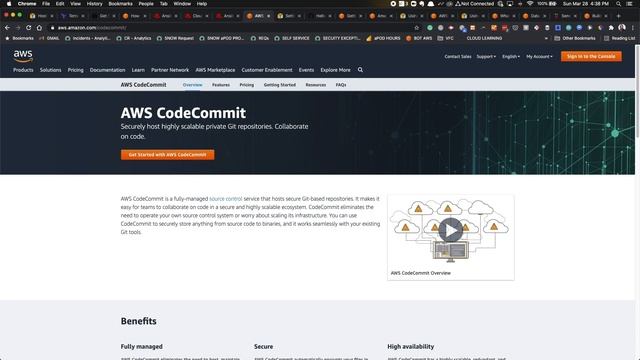
Task: Follow the source control hyperlink
Action: point(226,199)
